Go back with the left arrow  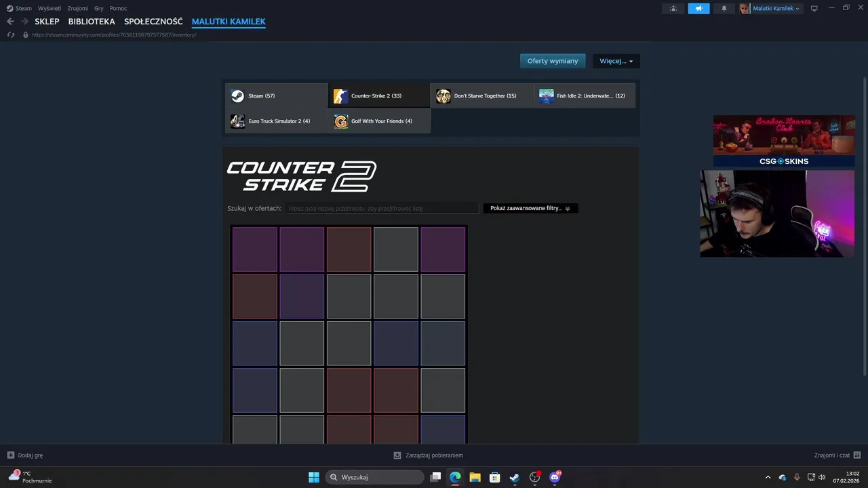click(10, 21)
